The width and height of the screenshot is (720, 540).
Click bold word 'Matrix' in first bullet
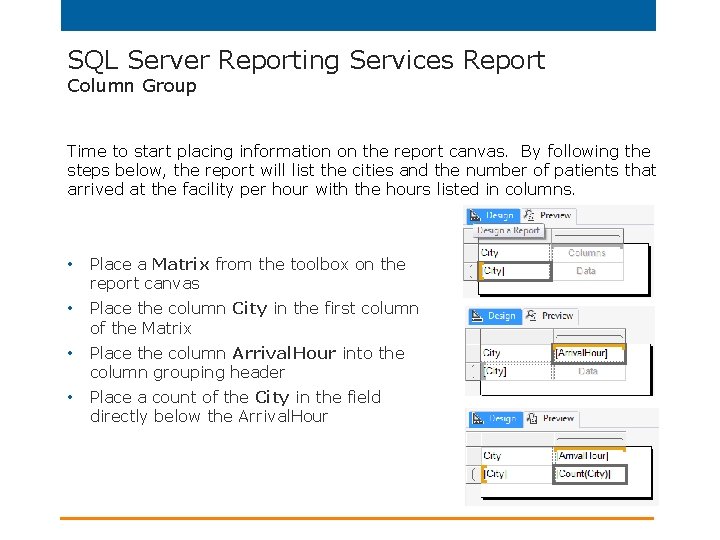pos(180,264)
